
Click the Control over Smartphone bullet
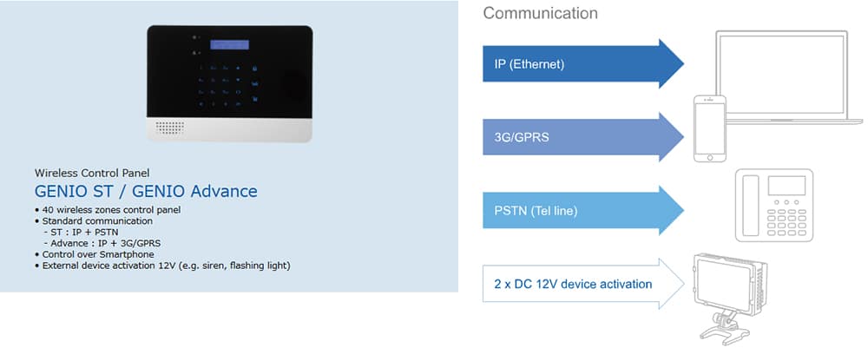pyautogui.click(x=96, y=254)
